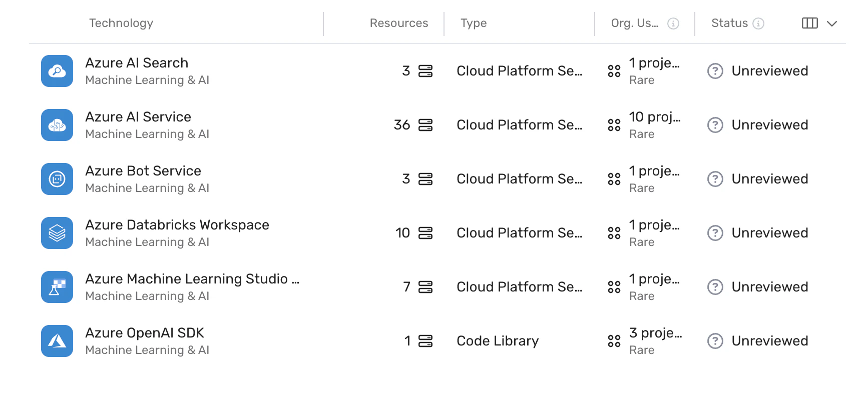
Task: Click the Azure Databricks Workspace layers icon
Action: 57,233
